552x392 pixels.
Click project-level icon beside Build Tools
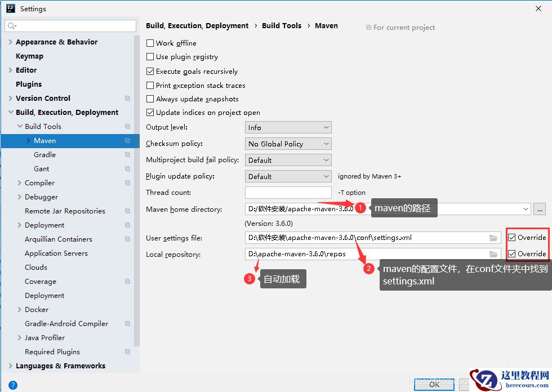coord(127,126)
